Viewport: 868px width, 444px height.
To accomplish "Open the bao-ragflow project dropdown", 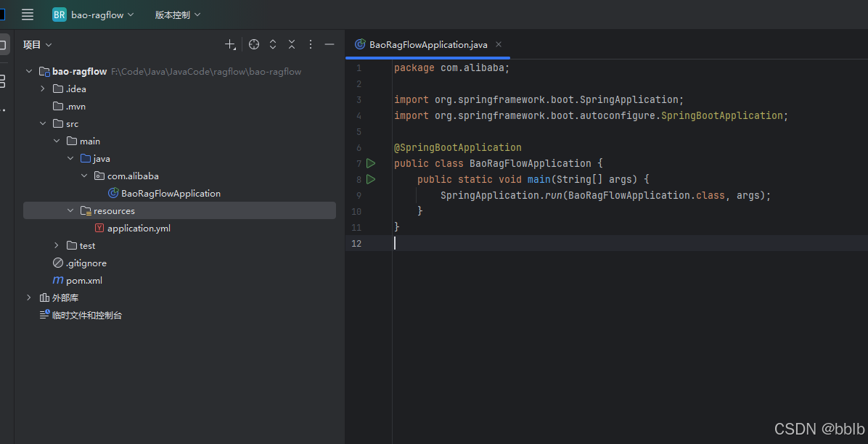I will tap(102, 15).
